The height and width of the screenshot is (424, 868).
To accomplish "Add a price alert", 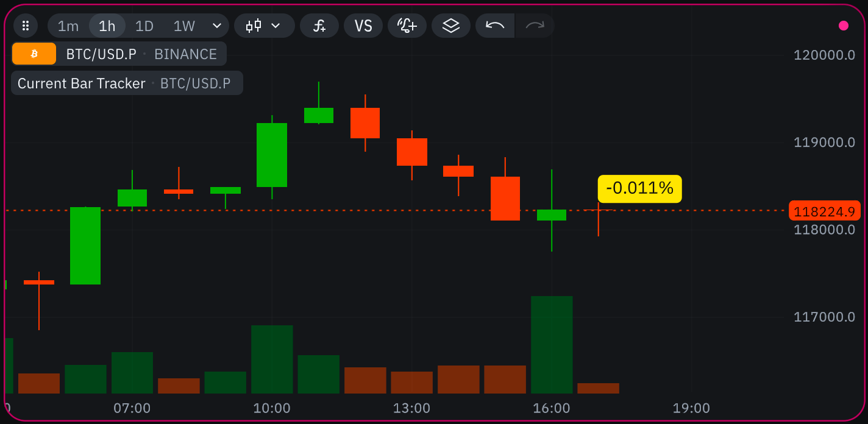I will point(407,26).
